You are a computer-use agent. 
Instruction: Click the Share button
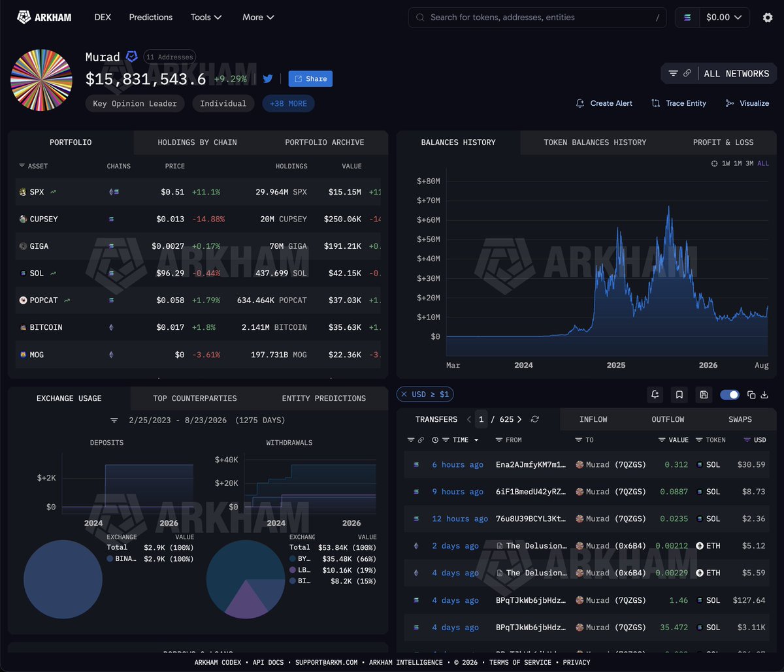click(310, 78)
